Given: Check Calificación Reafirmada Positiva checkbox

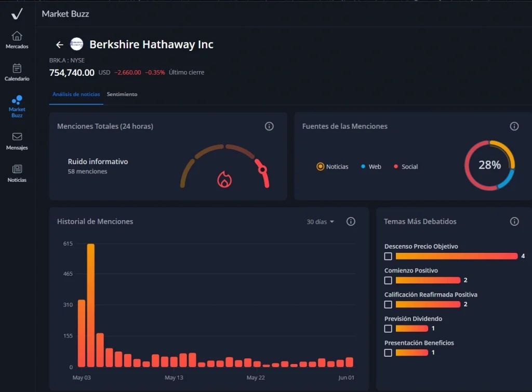Looking at the screenshot, I should (388, 304).
